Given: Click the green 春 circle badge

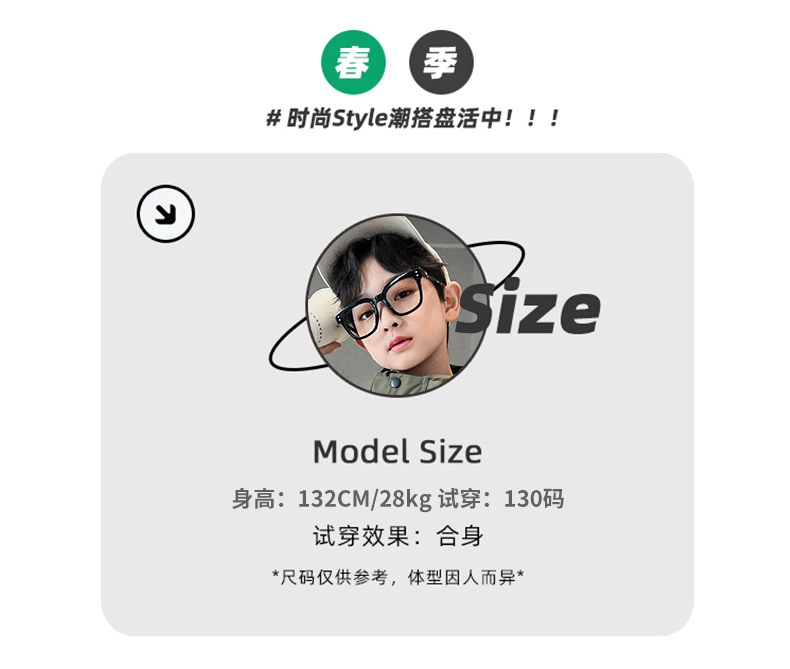Looking at the screenshot, I should click(x=353, y=62).
